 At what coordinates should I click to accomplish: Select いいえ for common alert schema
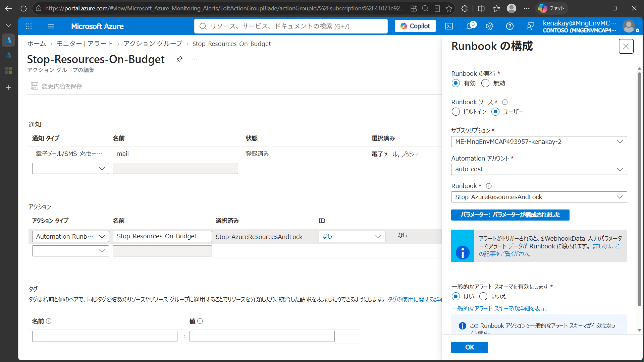click(x=483, y=296)
